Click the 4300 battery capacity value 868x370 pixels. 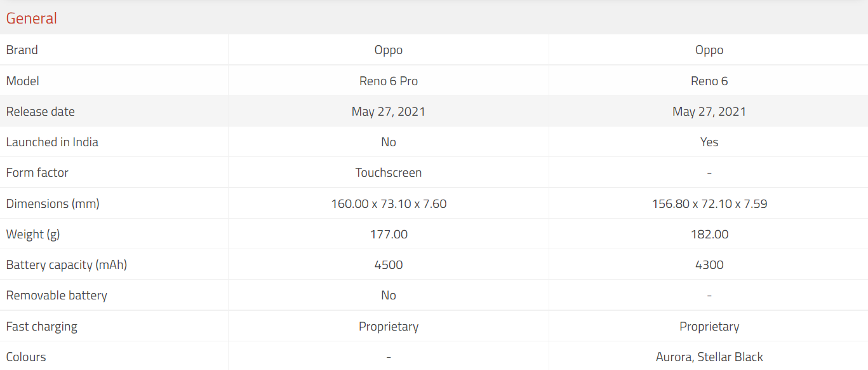click(709, 264)
